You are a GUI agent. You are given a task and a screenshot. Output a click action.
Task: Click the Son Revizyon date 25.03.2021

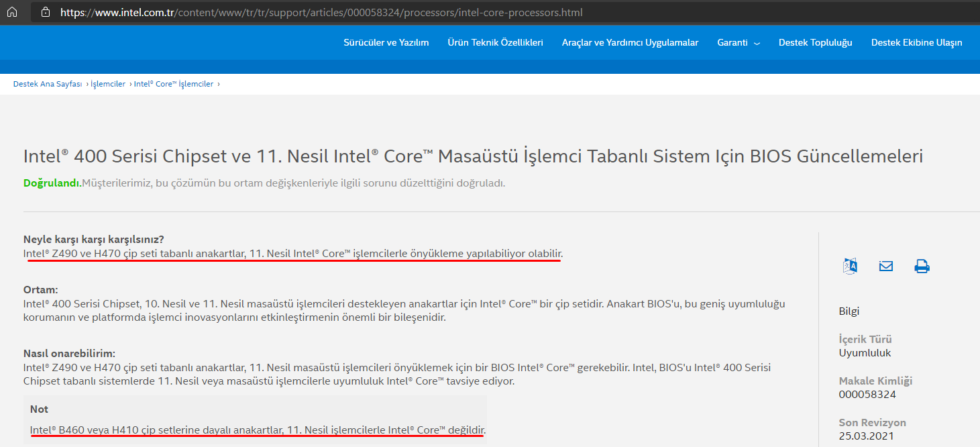point(865,436)
